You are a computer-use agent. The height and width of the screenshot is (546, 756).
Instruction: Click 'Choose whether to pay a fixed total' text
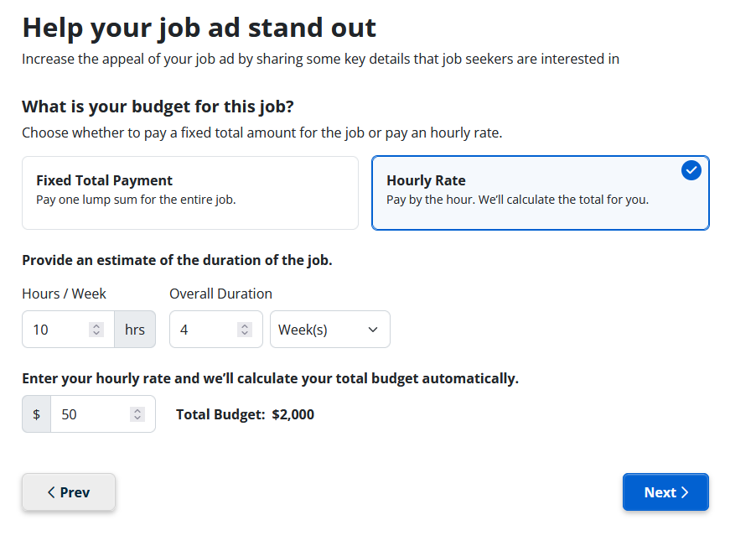(261, 133)
